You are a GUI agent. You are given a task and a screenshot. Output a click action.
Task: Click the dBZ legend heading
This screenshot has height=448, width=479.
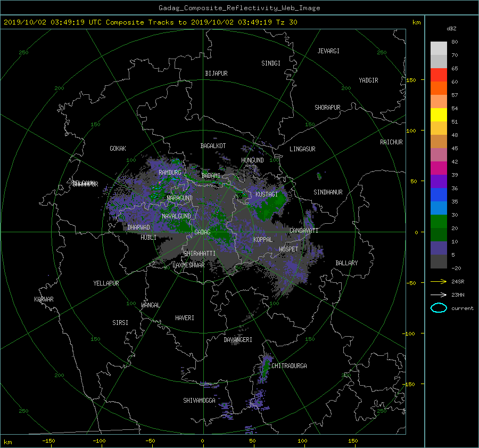coord(451,29)
